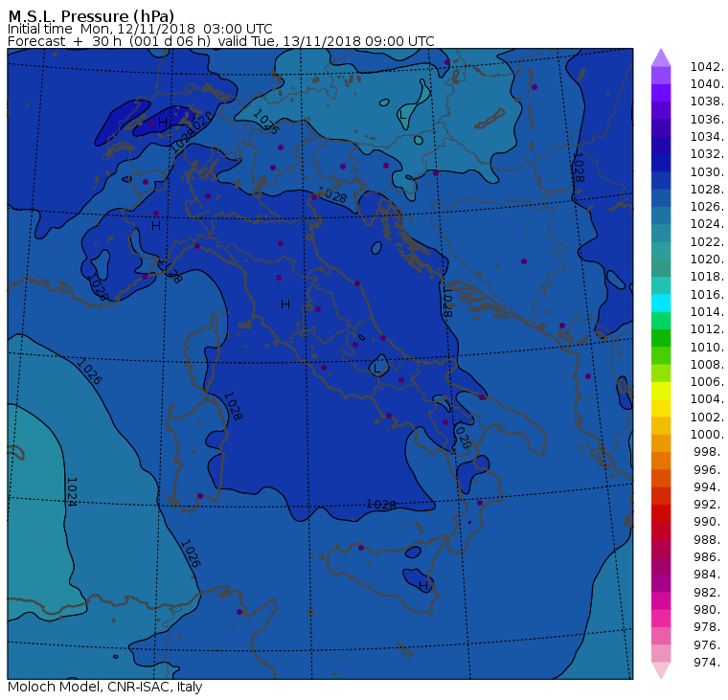728x700 pixels.
Task: Click the 'Initial time Mon, 12/11/2018 03:00 UTC' line
Action: click(x=140, y=29)
